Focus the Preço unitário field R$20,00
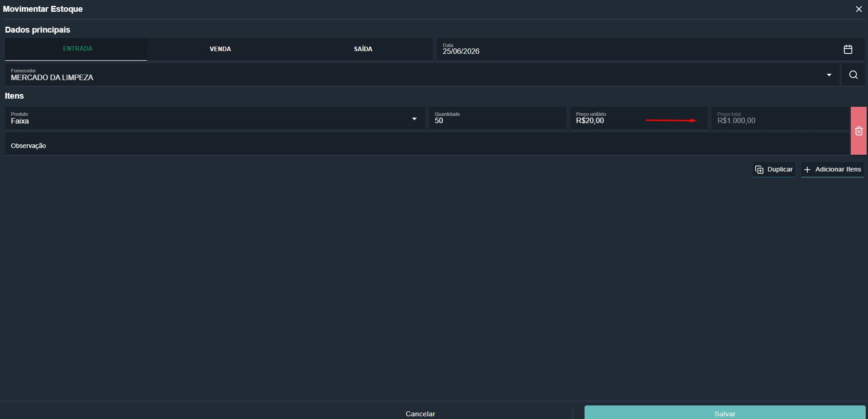Image resolution: width=868 pixels, height=419 pixels. [x=638, y=119]
